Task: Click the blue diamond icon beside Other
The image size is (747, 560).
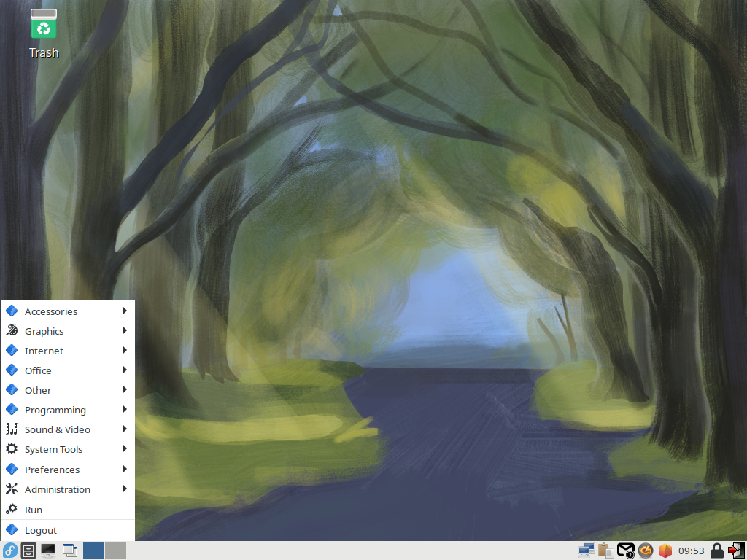Action: 12,389
